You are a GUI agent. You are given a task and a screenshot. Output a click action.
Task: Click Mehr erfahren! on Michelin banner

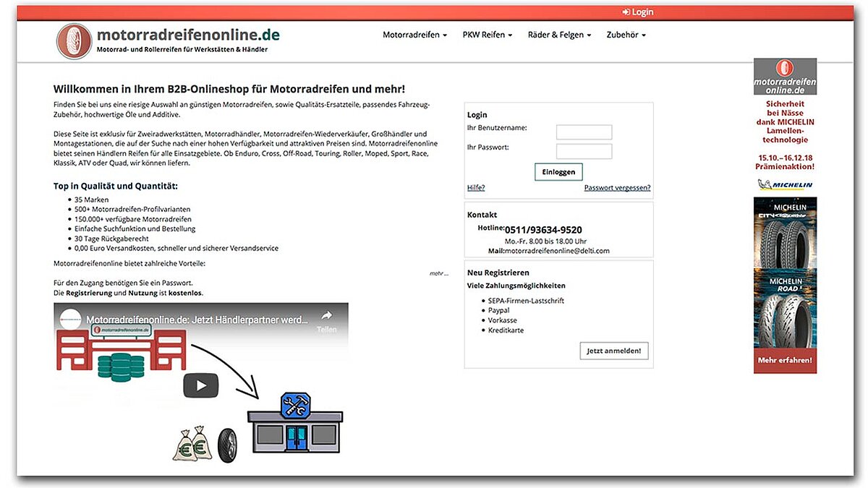pyautogui.click(x=785, y=360)
